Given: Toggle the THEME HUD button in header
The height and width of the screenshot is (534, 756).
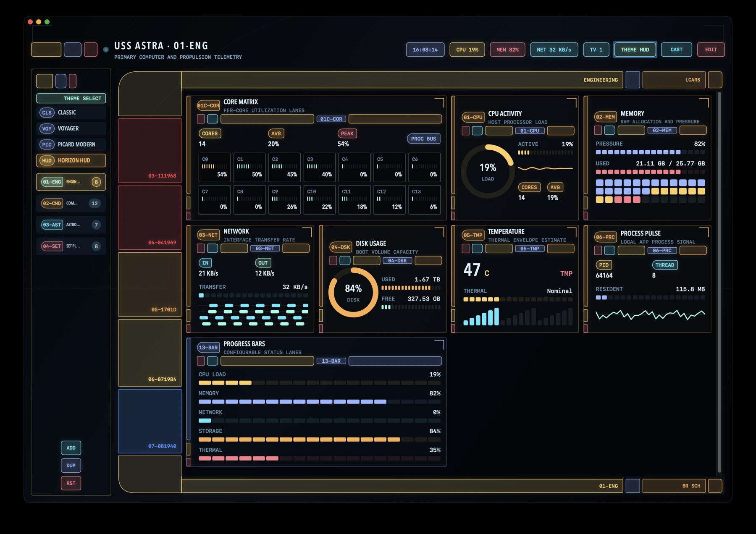Looking at the screenshot, I should [635, 50].
